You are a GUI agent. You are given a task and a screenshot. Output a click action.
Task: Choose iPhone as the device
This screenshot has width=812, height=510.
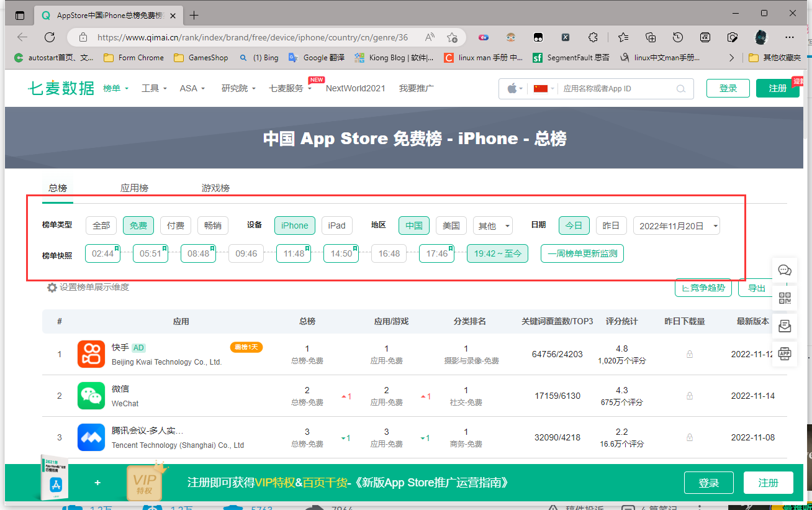point(295,225)
